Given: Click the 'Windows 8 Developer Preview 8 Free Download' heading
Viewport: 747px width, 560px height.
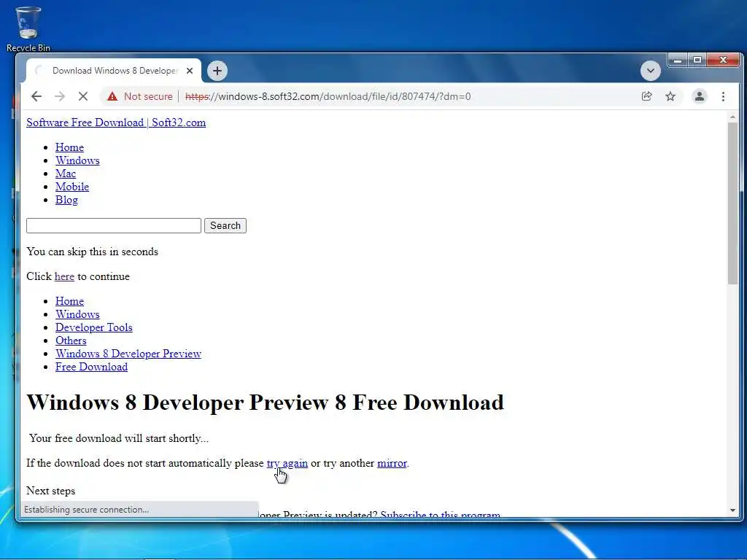Looking at the screenshot, I should click(265, 402).
